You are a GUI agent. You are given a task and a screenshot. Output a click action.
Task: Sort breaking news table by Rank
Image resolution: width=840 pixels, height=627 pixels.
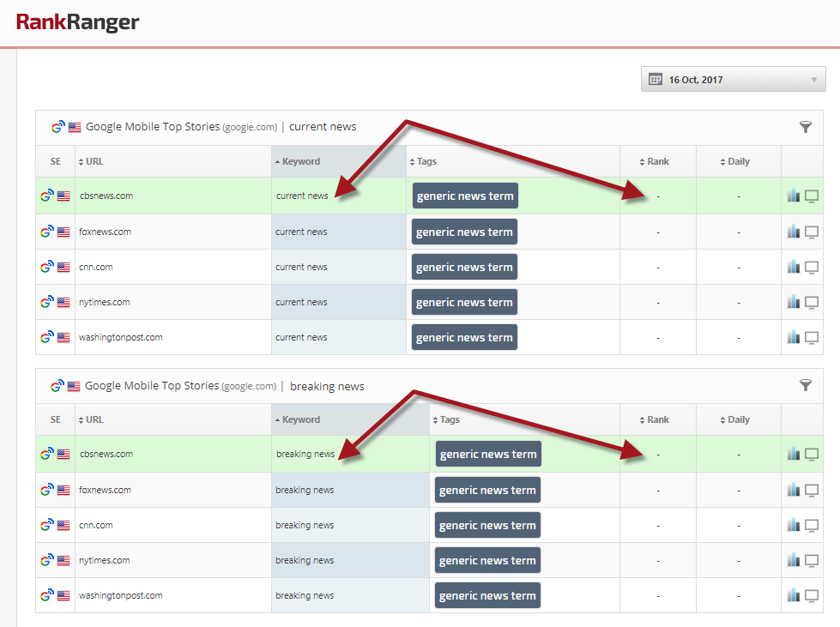click(654, 419)
